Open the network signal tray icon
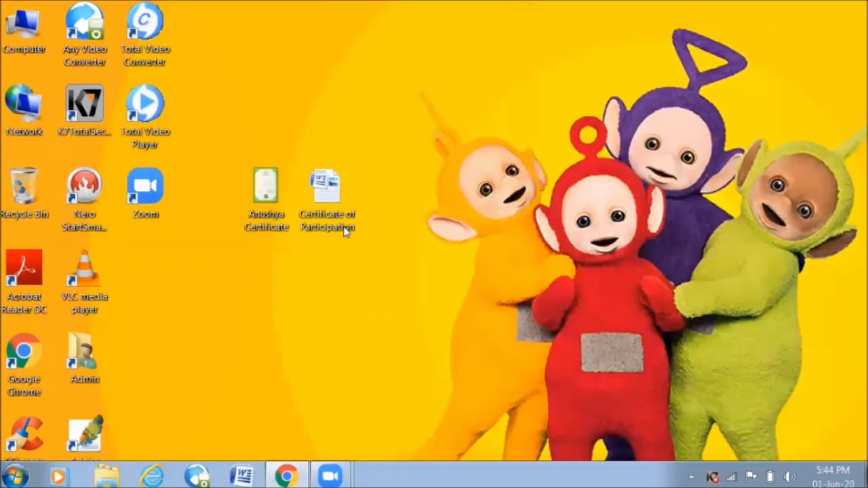 pos(732,477)
